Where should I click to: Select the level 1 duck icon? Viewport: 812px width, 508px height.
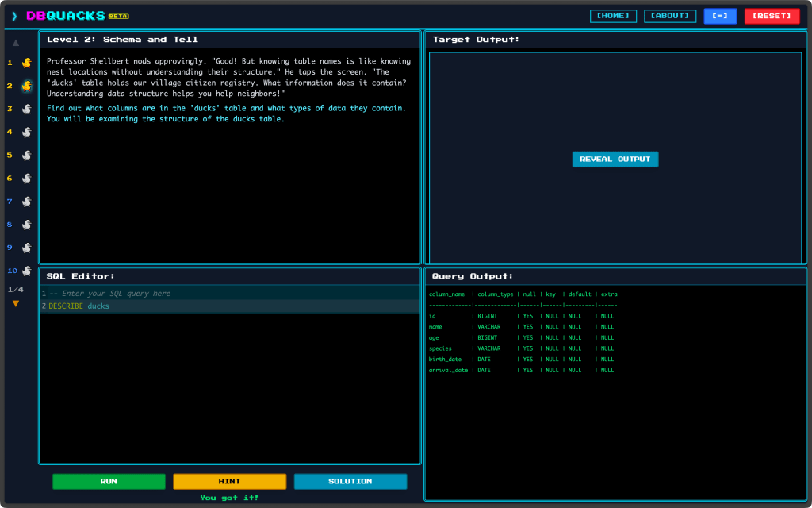[26, 62]
